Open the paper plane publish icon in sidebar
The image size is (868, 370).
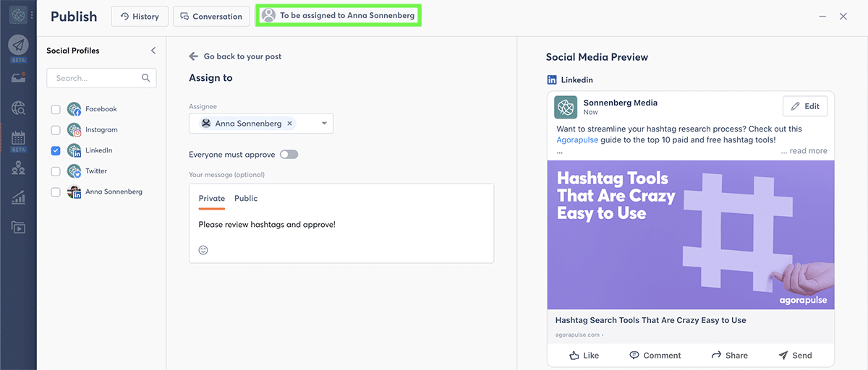point(18,45)
